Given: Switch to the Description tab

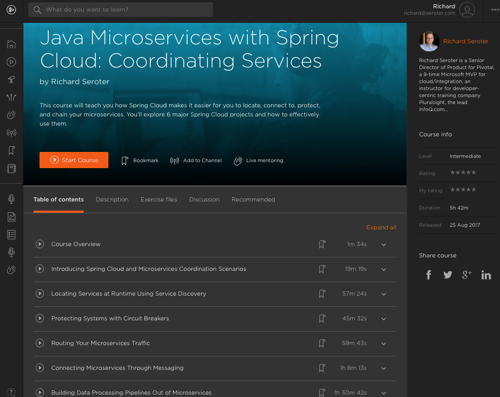Looking at the screenshot, I should pyautogui.click(x=112, y=199).
